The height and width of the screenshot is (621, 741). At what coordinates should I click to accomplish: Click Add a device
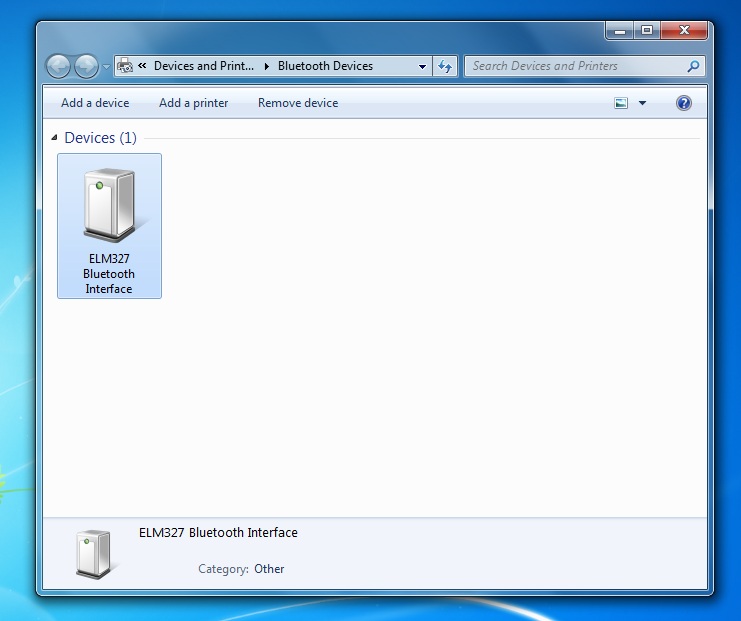pos(95,103)
